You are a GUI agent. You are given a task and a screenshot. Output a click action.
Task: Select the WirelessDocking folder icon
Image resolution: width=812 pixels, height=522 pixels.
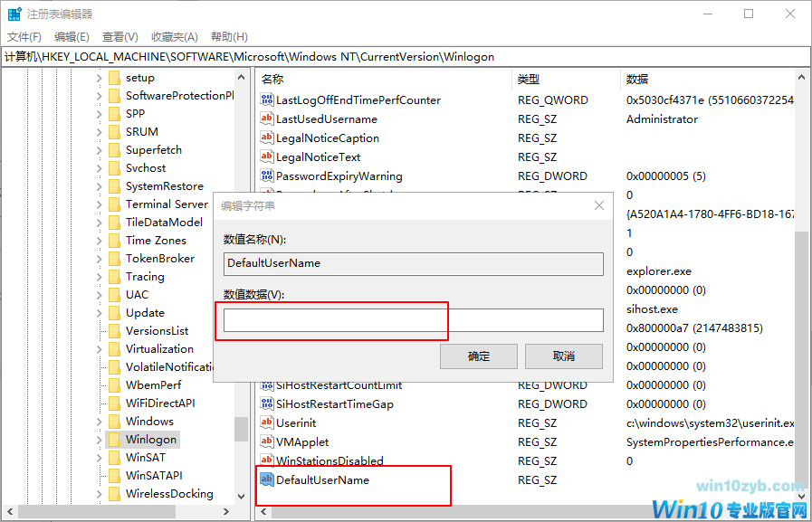[114, 494]
